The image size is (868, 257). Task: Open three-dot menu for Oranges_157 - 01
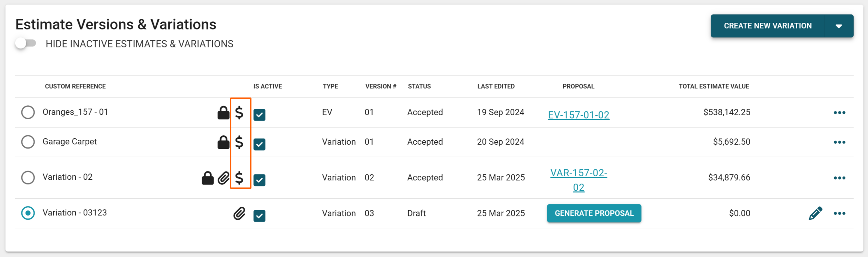click(x=839, y=113)
